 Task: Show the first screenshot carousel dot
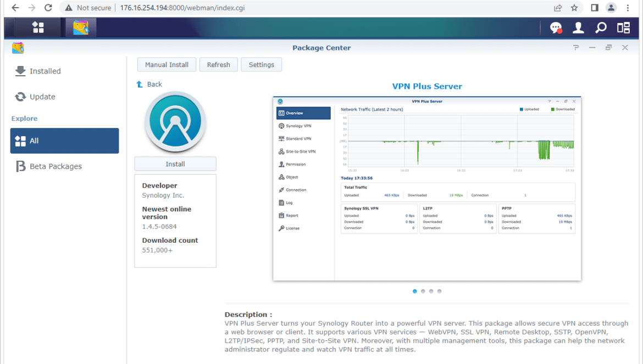pyautogui.click(x=414, y=291)
